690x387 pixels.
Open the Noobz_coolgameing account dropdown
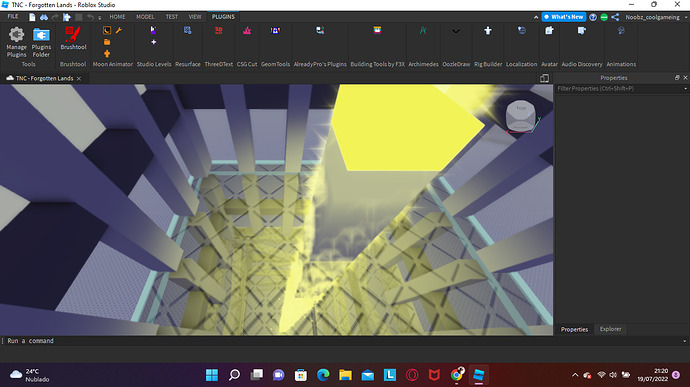(x=656, y=17)
